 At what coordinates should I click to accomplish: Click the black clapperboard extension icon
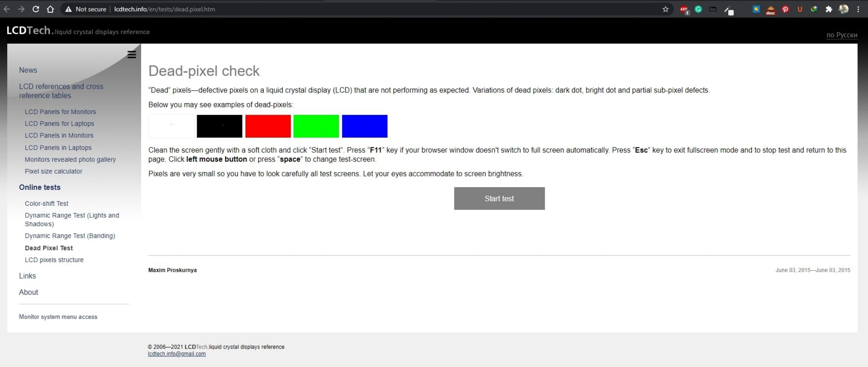tap(713, 9)
